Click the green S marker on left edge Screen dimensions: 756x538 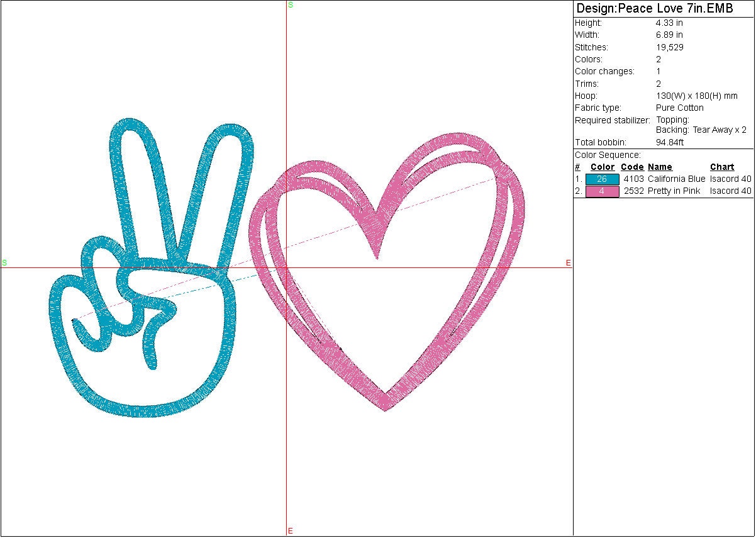tap(4, 262)
